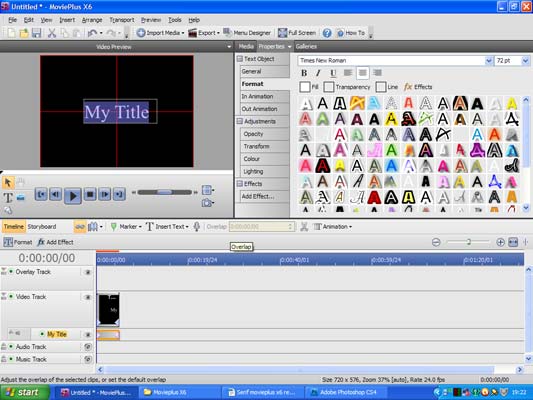Select the Text tool in preview panel
Viewport: 533px width, 400px height.
pos(8,197)
